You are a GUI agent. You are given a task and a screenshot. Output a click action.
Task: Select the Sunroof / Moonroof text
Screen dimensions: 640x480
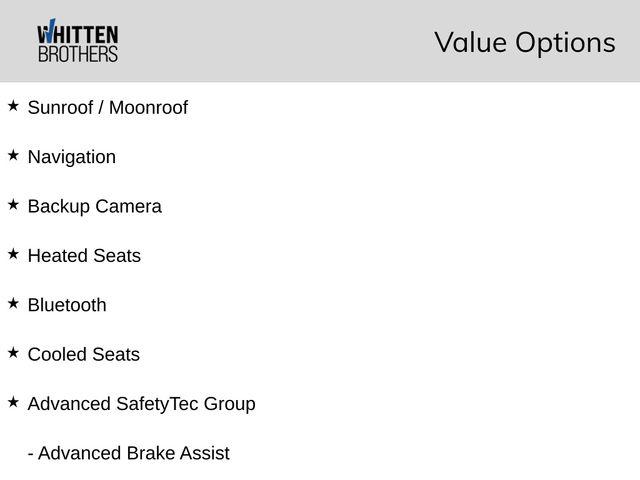tap(107, 108)
